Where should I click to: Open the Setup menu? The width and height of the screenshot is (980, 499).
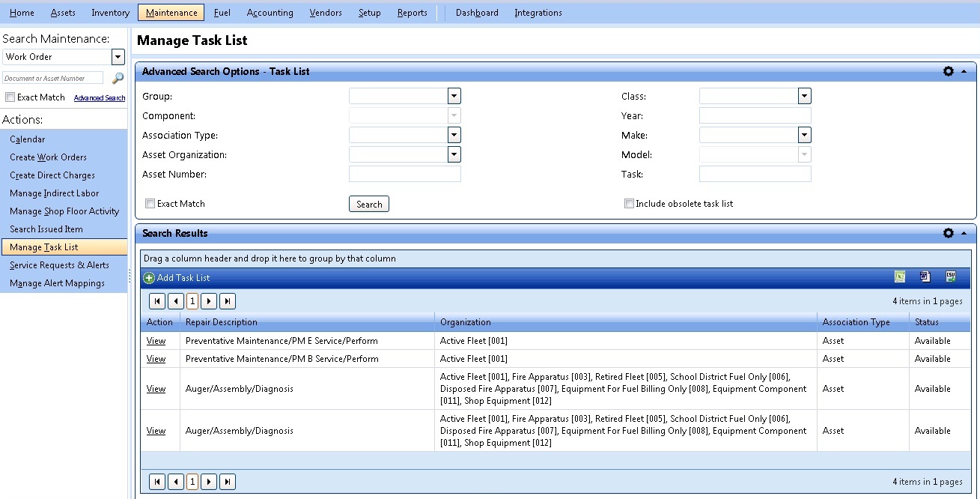coord(370,13)
